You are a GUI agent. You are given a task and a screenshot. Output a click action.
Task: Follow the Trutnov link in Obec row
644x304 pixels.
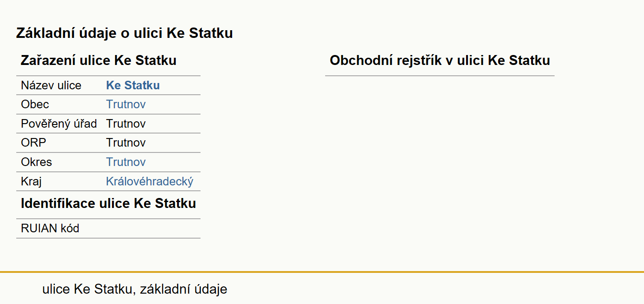pos(126,105)
